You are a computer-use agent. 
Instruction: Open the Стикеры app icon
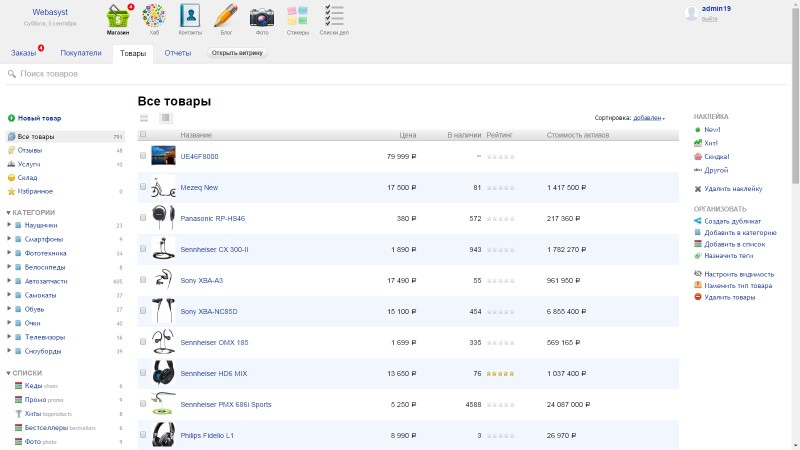pyautogui.click(x=298, y=17)
